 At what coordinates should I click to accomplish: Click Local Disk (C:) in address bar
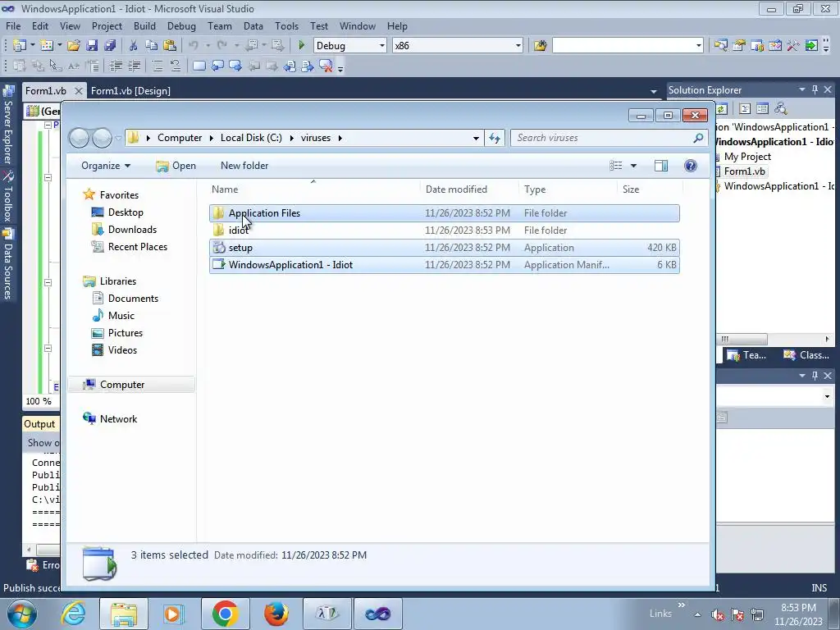pyautogui.click(x=251, y=138)
